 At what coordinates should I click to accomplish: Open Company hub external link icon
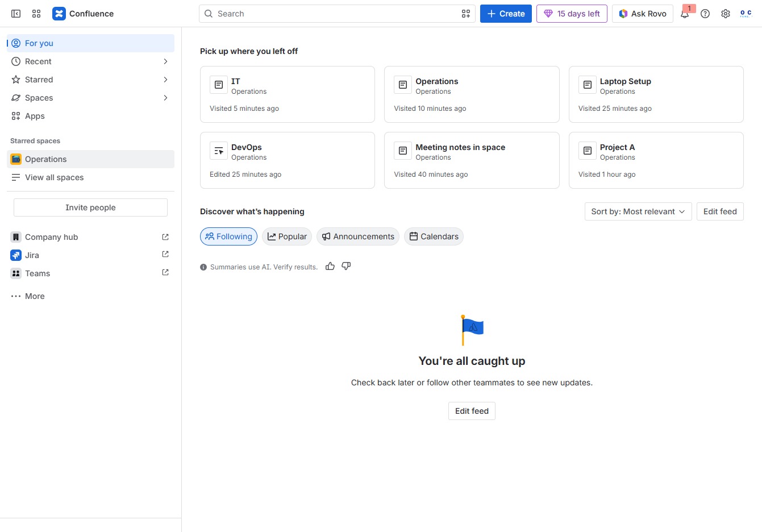165,236
